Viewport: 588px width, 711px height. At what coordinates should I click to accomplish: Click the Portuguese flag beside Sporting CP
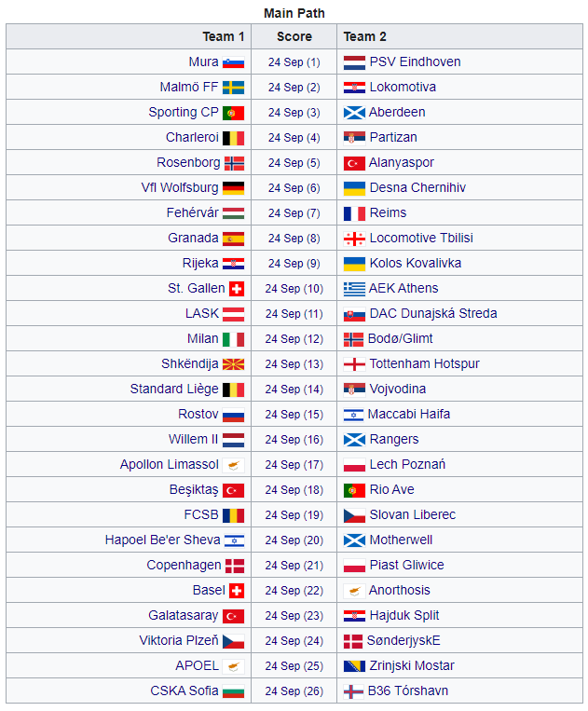(x=233, y=113)
